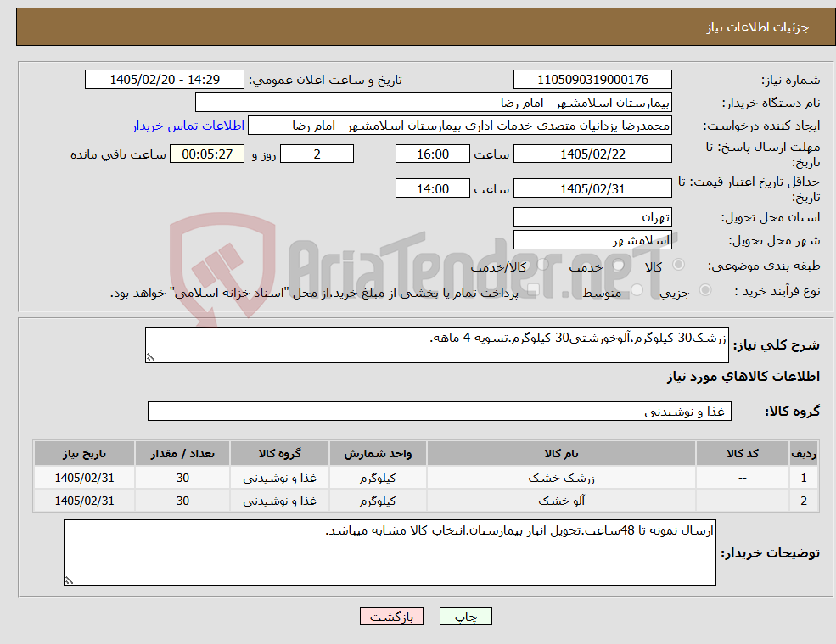
Task: Click the resize handle of buyer notes textarea
Action: tap(69, 580)
